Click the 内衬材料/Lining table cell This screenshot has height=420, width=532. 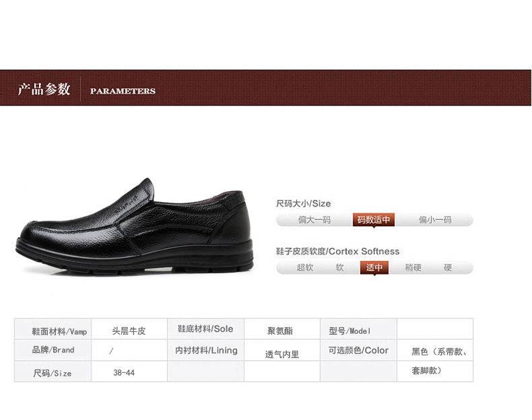click(x=205, y=350)
